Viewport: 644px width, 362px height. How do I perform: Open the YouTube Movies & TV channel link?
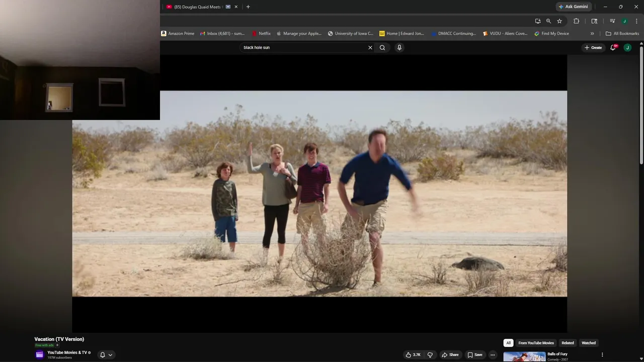click(x=67, y=352)
